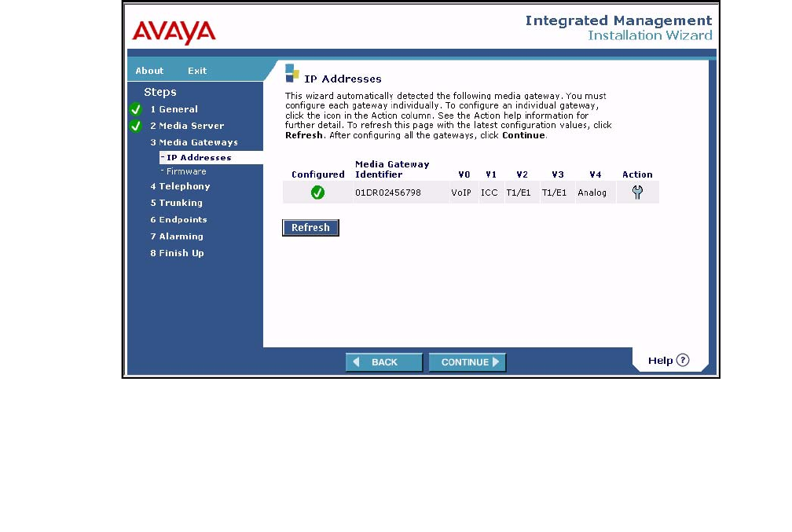This screenshot has height=532, width=792.
Task: Click the Refresh button
Action: [310, 228]
